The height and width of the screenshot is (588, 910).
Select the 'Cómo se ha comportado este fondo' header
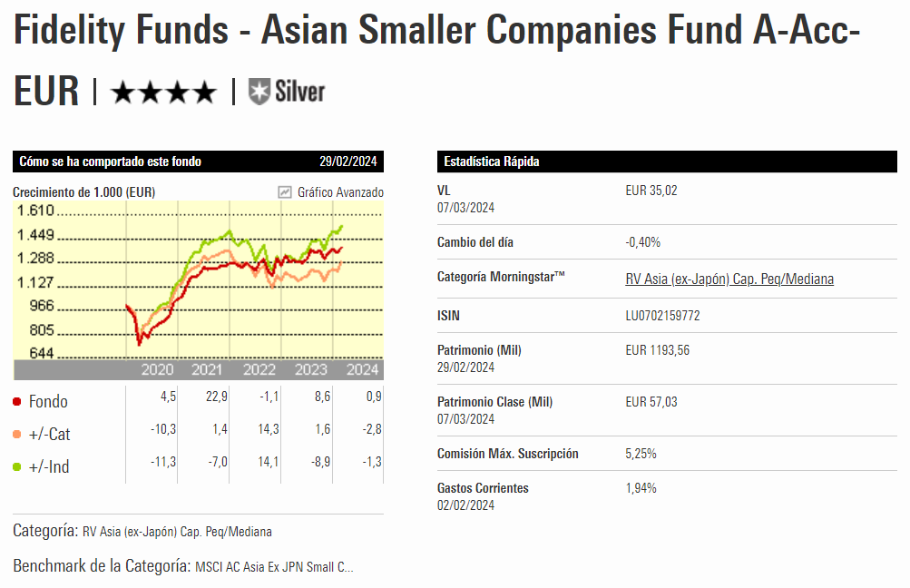click(x=111, y=162)
